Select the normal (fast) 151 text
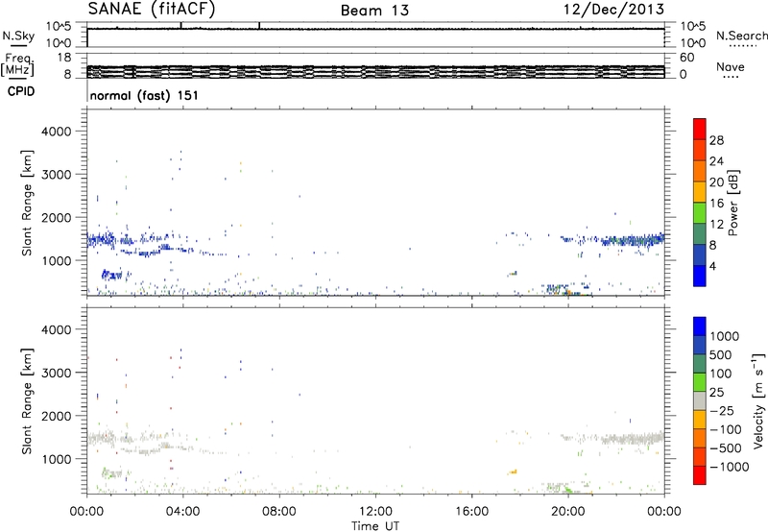The height and width of the screenshot is (532, 768). (145, 95)
